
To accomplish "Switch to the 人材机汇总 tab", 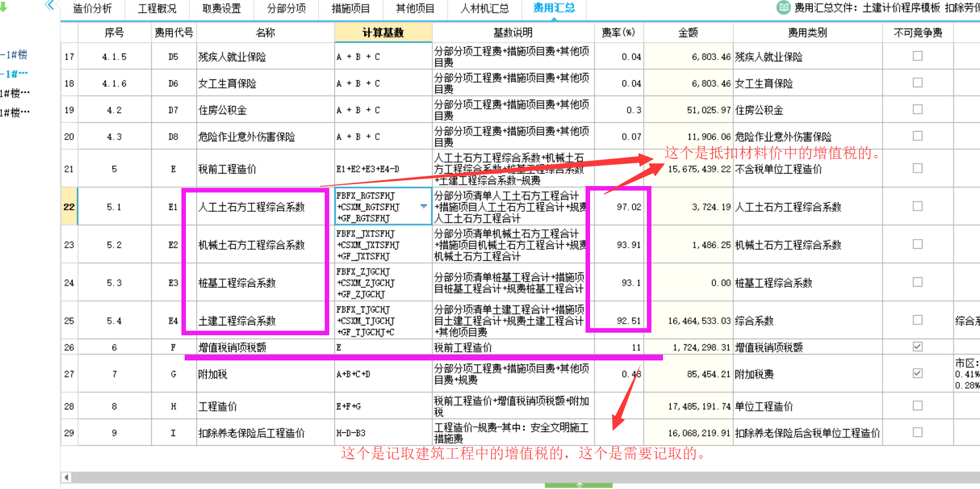I will [485, 9].
